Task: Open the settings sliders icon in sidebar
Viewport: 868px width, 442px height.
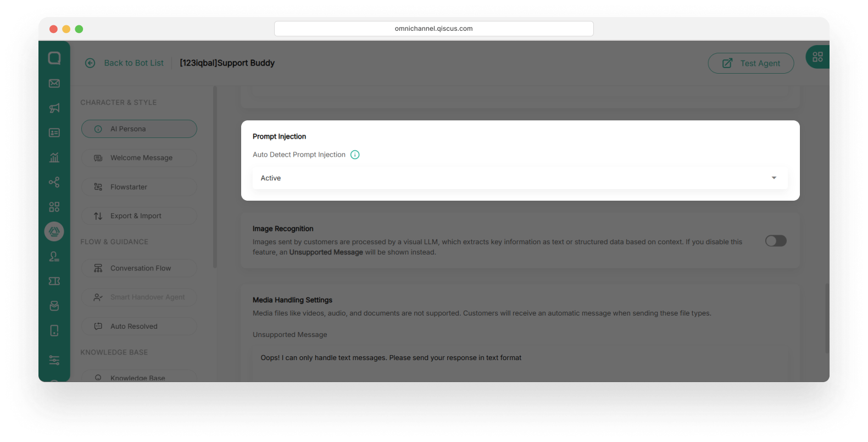Action: click(x=54, y=361)
